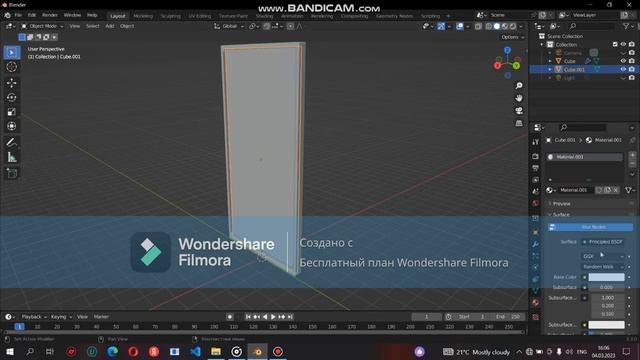Image resolution: width=640 pixels, height=360 pixels.
Task: Open the Material properties tab
Action: click(x=536, y=302)
